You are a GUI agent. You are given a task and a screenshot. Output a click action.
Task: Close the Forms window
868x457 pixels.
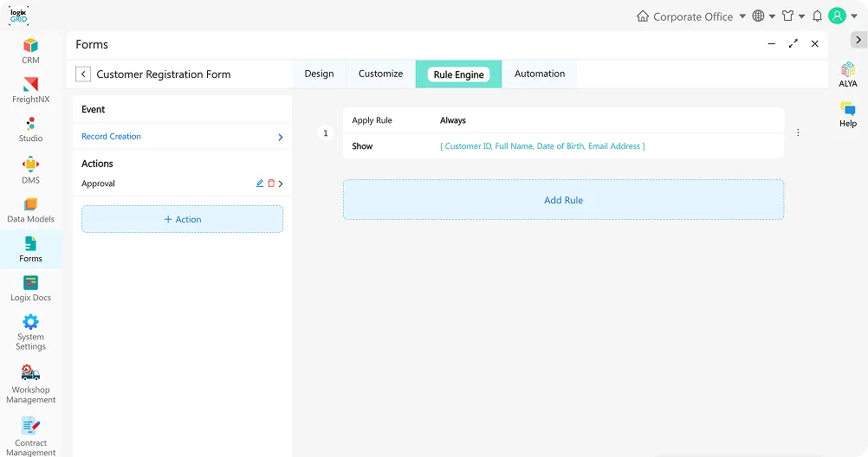[x=815, y=43]
